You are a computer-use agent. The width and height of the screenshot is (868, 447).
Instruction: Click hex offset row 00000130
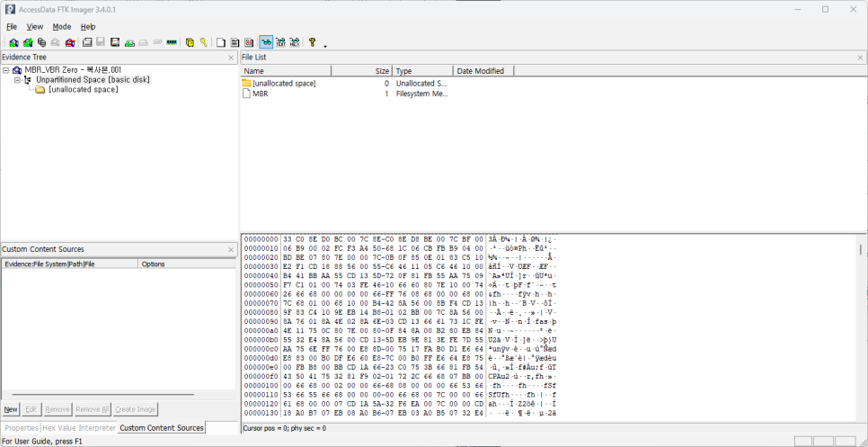pos(402,413)
